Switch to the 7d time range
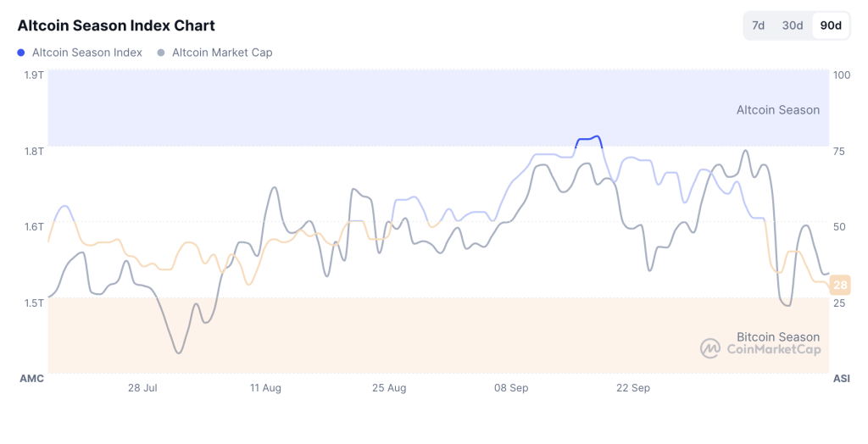The image size is (868, 444). pyautogui.click(x=759, y=25)
